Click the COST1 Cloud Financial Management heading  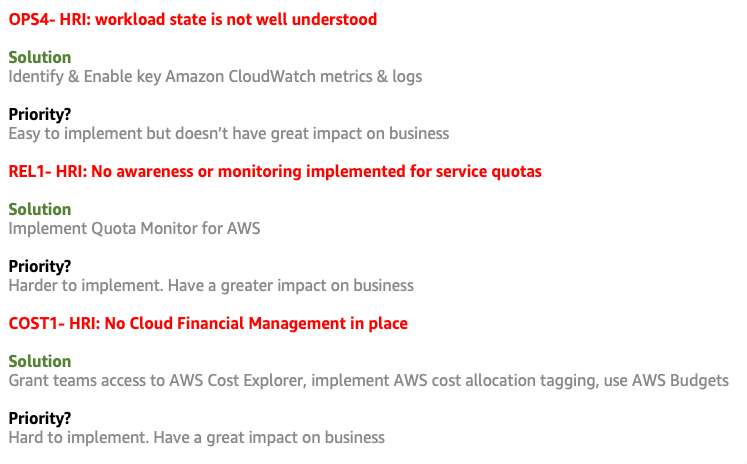(x=208, y=323)
